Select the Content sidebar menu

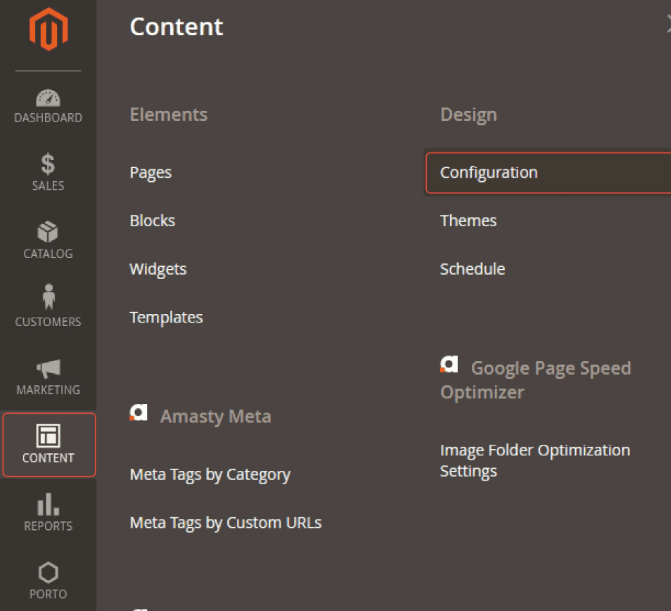coord(49,445)
